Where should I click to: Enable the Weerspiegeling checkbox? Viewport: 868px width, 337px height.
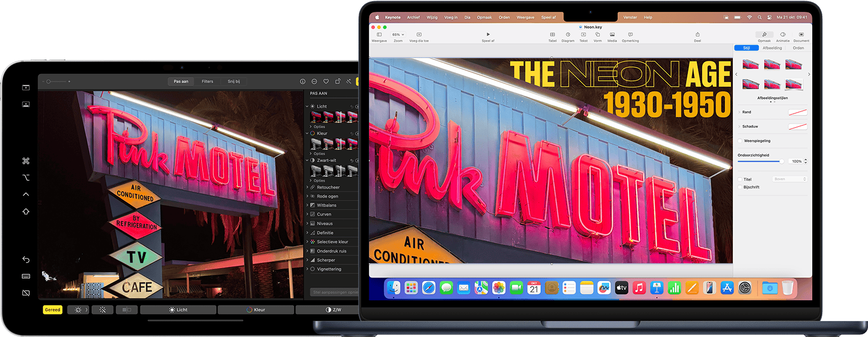(x=740, y=141)
